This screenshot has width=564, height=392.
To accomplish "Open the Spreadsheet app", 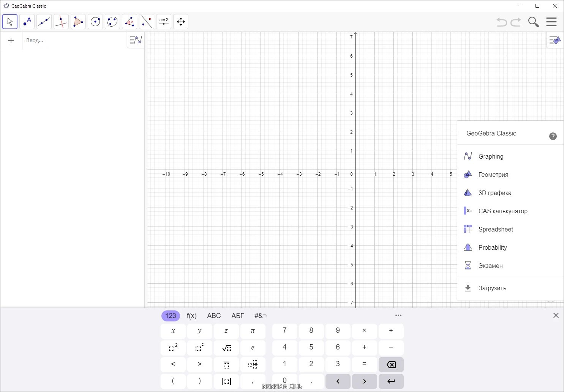I will [x=510, y=229].
